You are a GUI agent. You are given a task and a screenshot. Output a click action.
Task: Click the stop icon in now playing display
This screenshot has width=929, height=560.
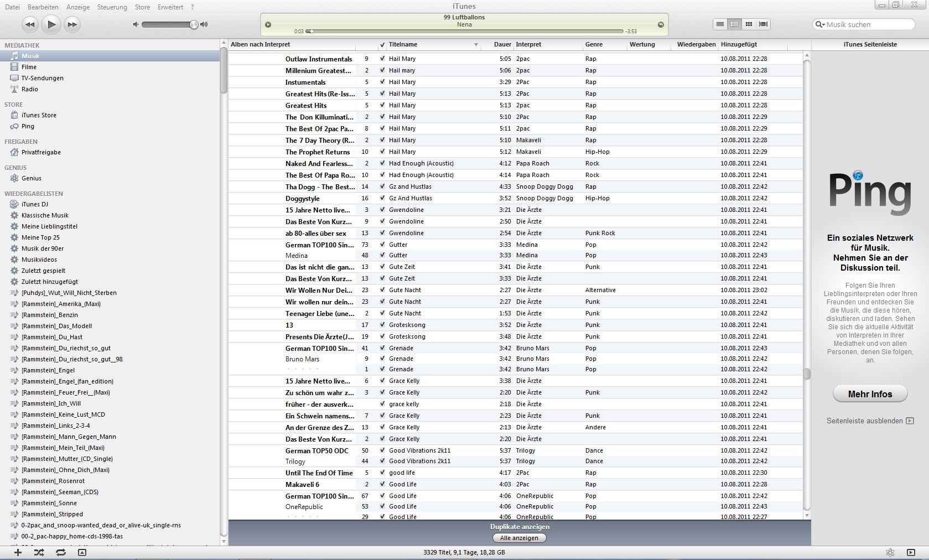[268, 24]
